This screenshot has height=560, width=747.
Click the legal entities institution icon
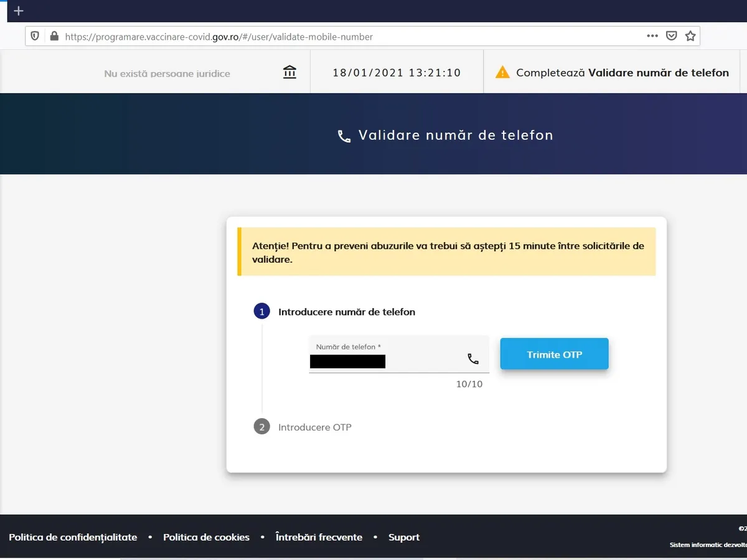tap(289, 72)
